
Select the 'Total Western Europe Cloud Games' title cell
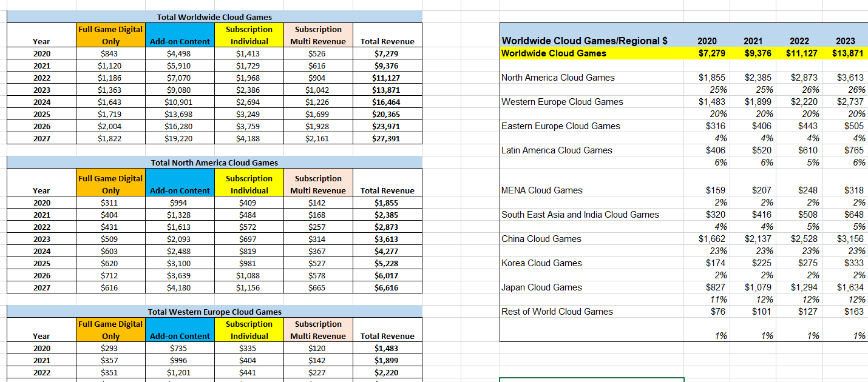[x=214, y=312]
